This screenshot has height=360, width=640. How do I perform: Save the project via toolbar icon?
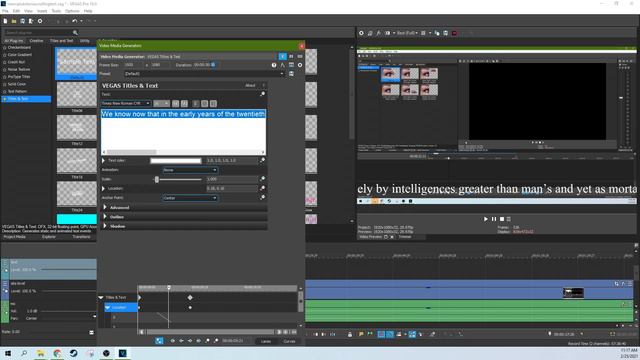click(x=22, y=21)
